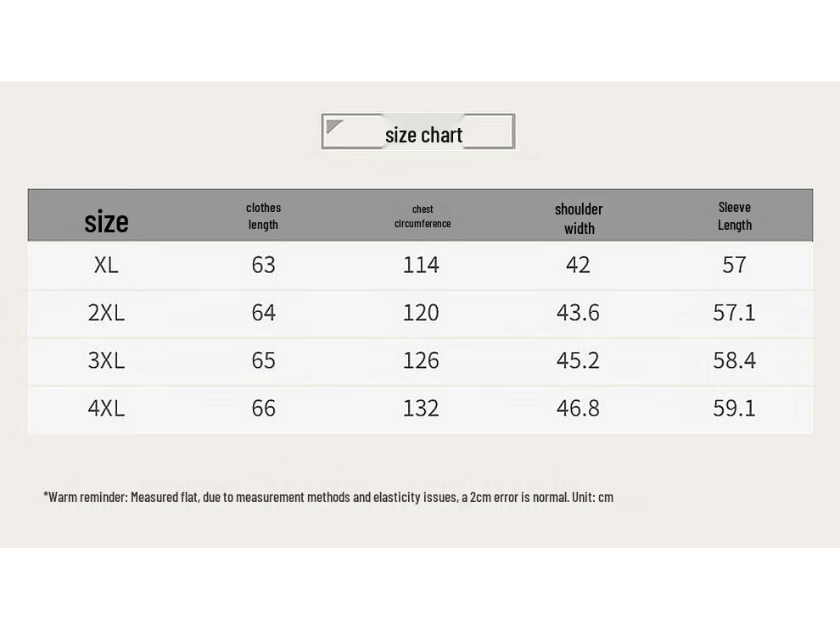The width and height of the screenshot is (840, 630).
Task: Select the 4XL size row label
Action: click(x=106, y=408)
